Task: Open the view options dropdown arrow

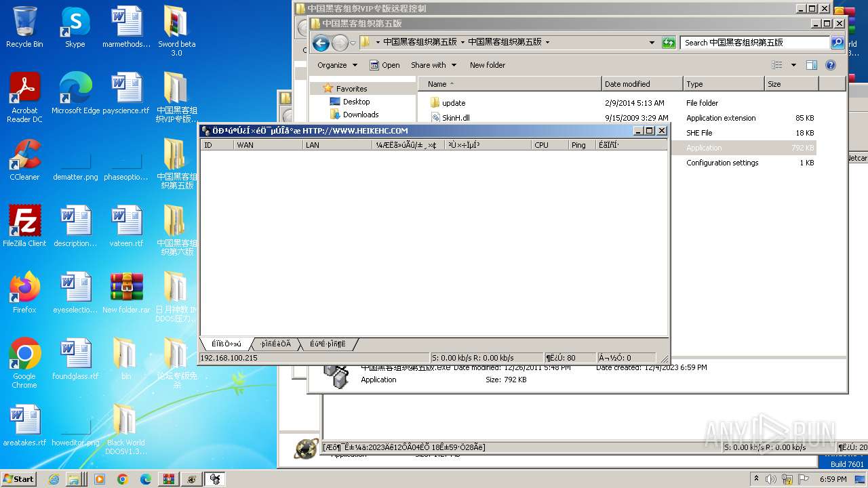Action: 793,65
